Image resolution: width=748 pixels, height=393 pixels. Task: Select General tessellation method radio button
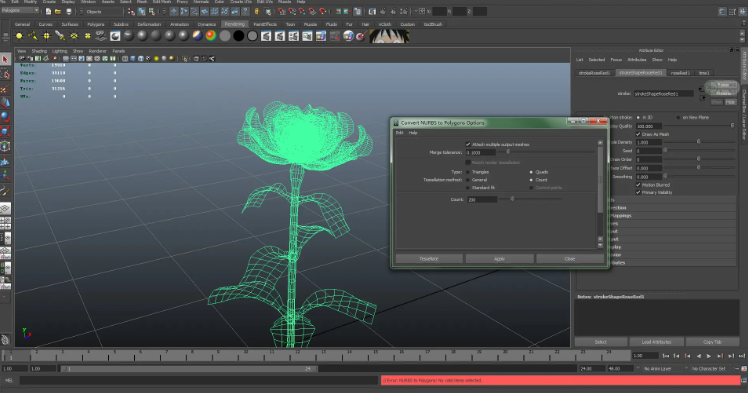468,180
